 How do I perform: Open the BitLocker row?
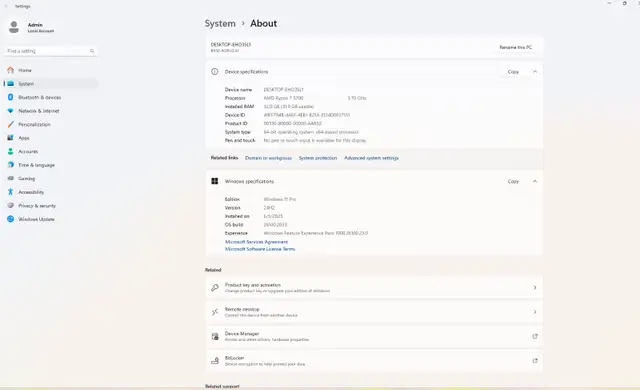click(x=374, y=361)
